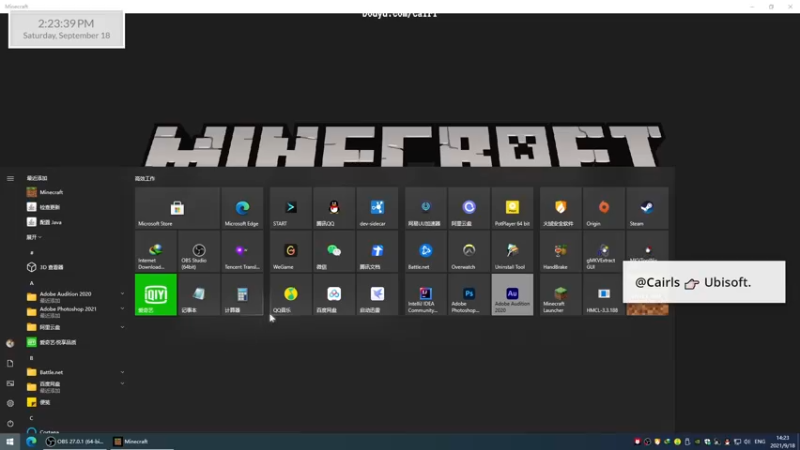
Task: Open the taskbar clock showing 14:23
Action: click(x=783, y=442)
